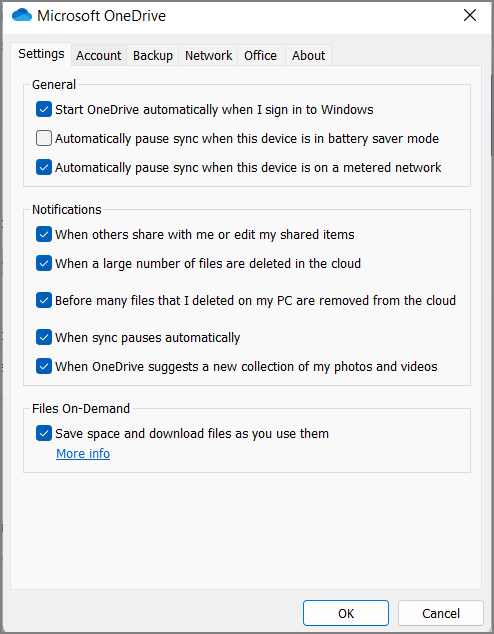The image size is (494, 634).
Task: Uncheck pause sync on metered network
Action: pos(44,167)
